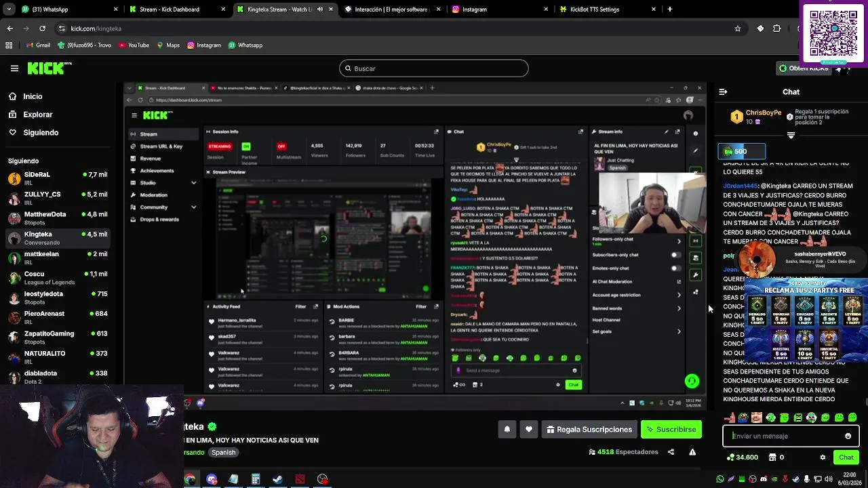Report the stream with warning triangle icon

(x=692, y=451)
